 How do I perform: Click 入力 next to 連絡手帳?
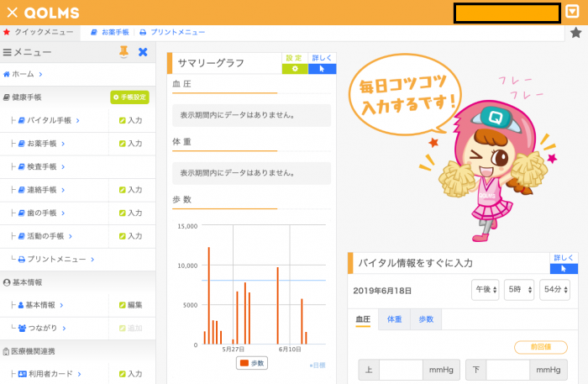pyautogui.click(x=130, y=190)
